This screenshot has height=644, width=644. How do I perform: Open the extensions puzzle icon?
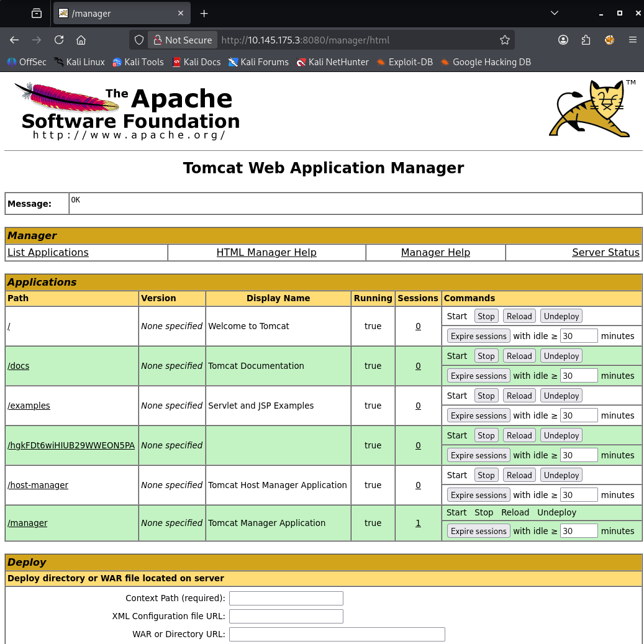coord(586,40)
